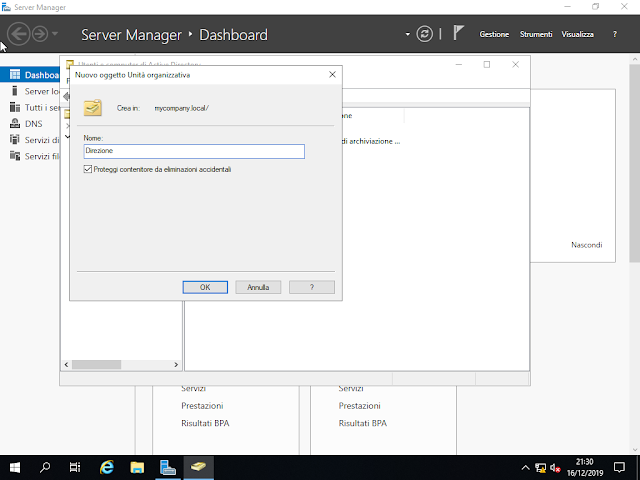This screenshot has width=640, height=480.
Task: Click left scroll arrow in AD tree pane
Action: 67,364
